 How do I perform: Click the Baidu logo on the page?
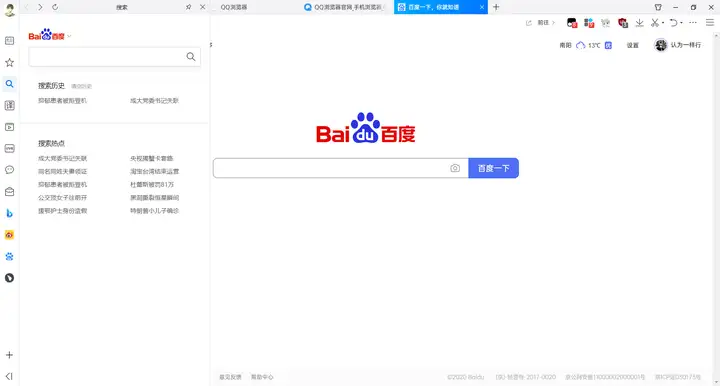pos(366,128)
